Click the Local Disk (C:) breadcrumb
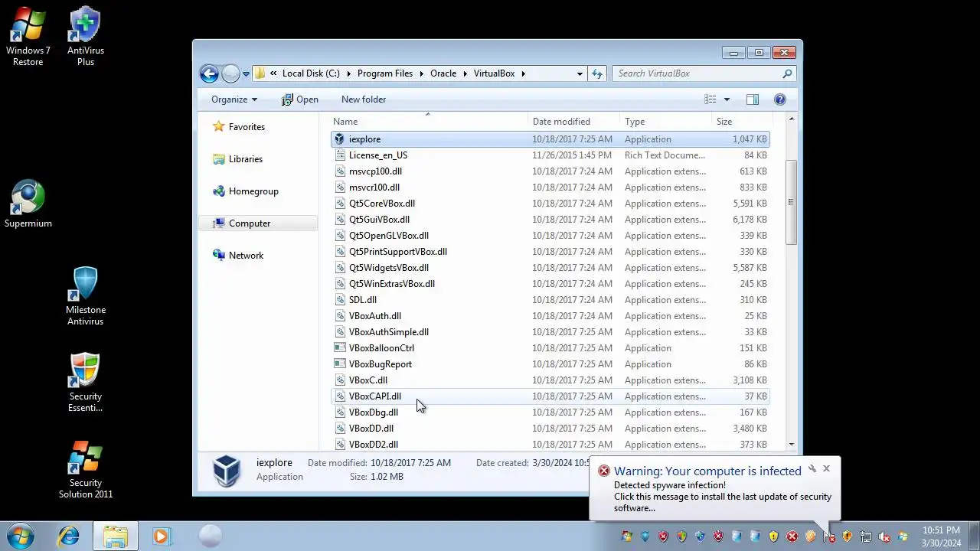This screenshot has width=980, height=551. [x=311, y=73]
